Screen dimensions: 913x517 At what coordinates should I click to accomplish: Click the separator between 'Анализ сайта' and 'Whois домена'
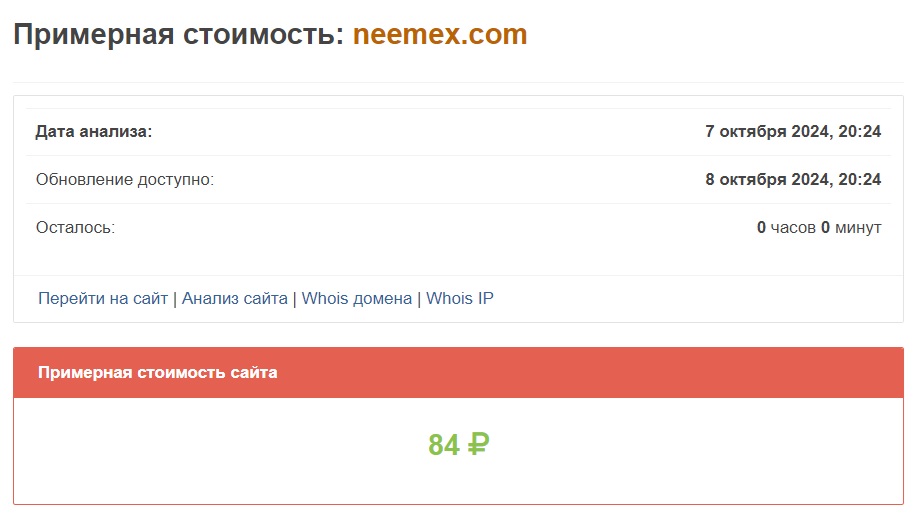click(x=295, y=298)
